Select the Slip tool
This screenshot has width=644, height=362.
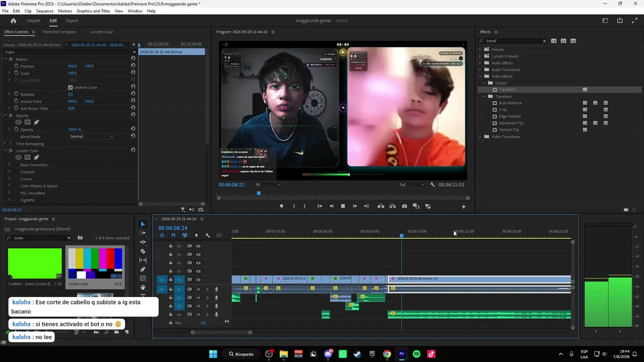(x=143, y=260)
